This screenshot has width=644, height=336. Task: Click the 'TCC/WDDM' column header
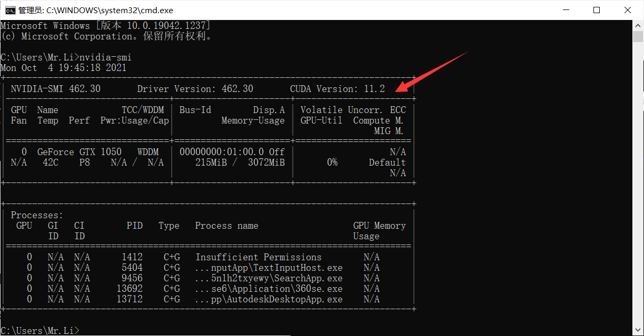click(x=143, y=110)
